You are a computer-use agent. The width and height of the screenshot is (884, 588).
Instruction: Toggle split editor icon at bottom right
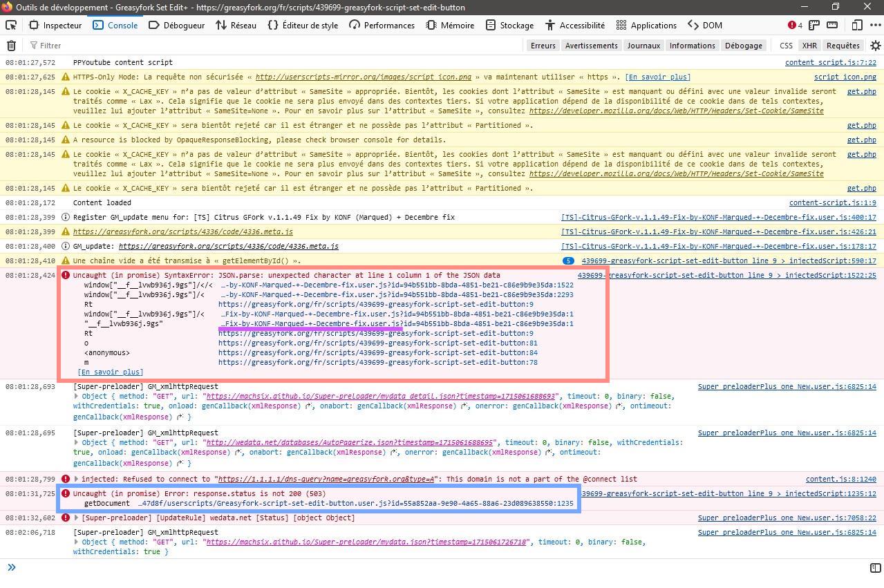(875, 568)
